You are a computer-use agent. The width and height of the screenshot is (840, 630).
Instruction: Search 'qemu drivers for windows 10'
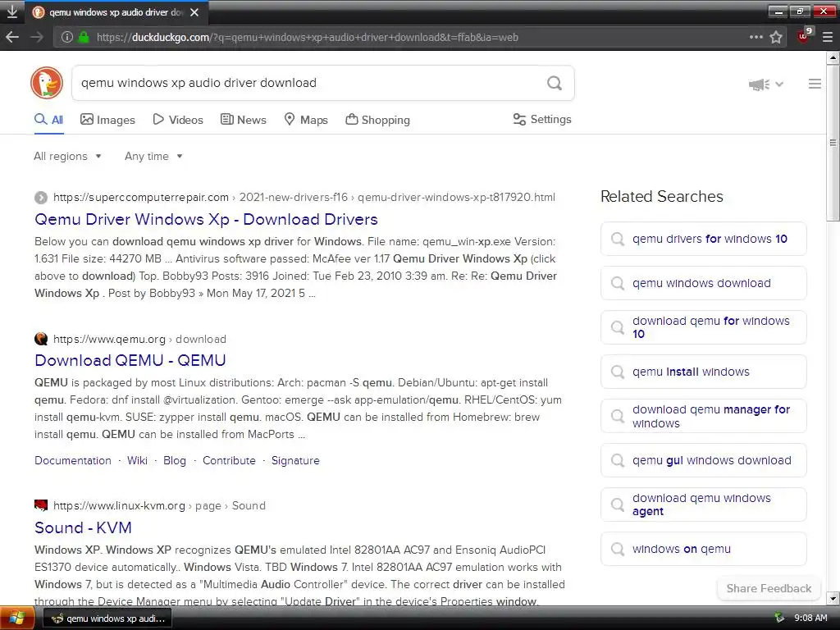coord(703,239)
